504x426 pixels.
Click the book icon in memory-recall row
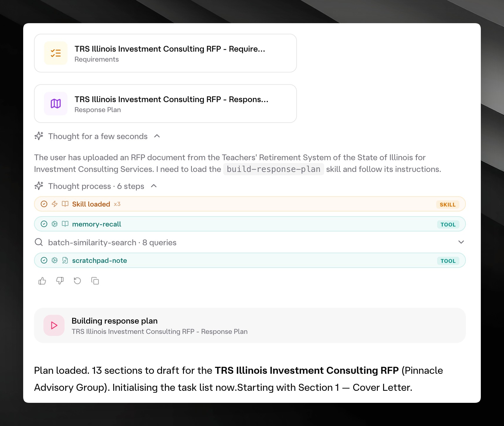point(65,224)
